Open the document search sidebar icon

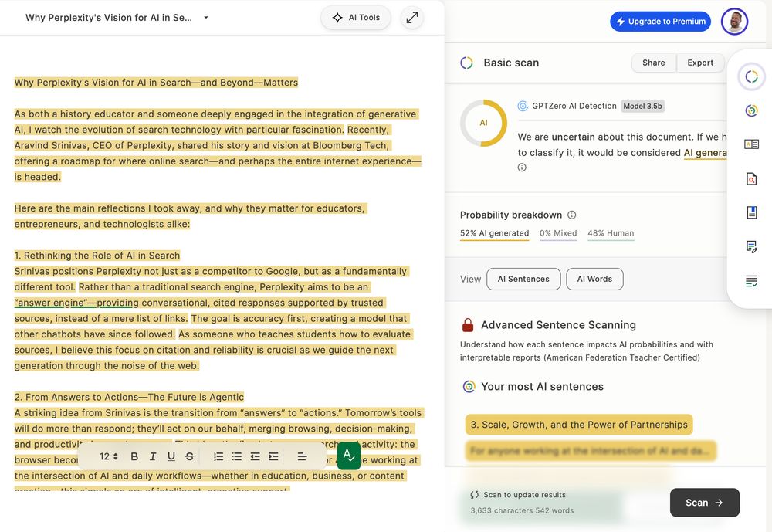751,178
